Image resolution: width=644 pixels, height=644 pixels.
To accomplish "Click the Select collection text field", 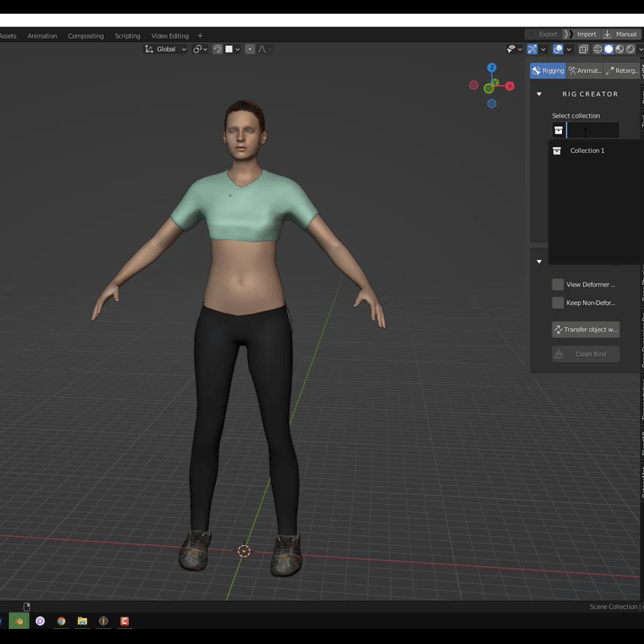I will point(592,130).
